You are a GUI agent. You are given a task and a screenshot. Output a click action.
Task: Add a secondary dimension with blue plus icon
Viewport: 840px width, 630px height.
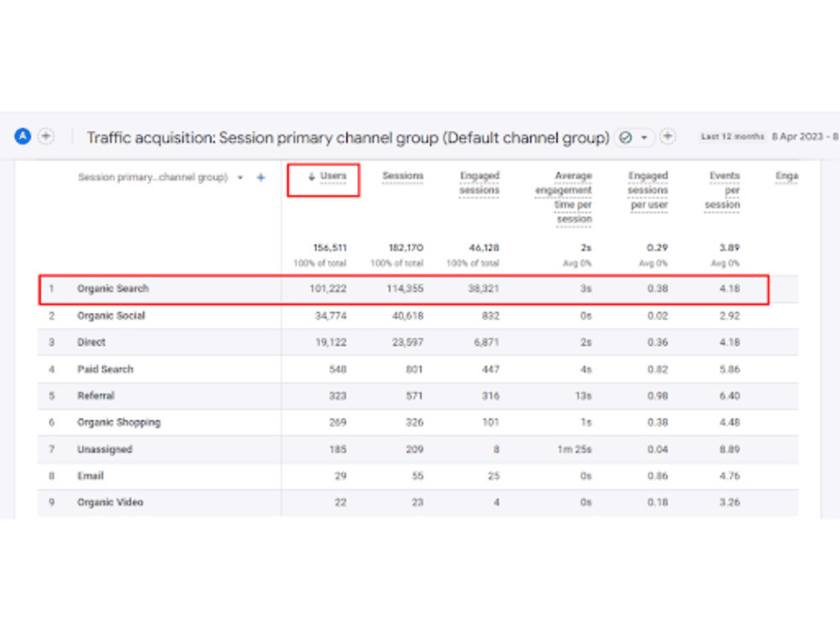pyautogui.click(x=261, y=177)
